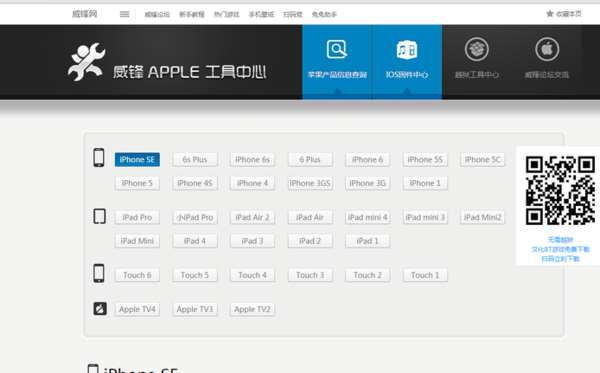Pick the iPhone 5C button
The height and width of the screenshot is (373, 600).
coord(483,160)
